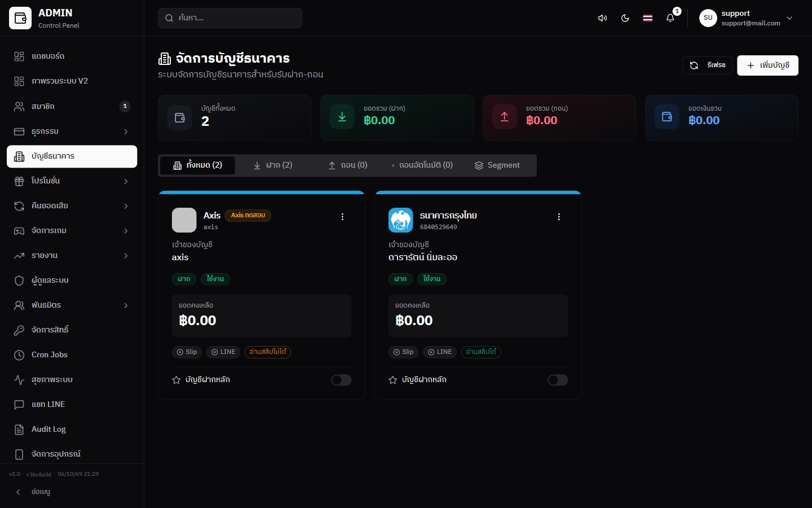This screenshot has width=812, height=508.
Task: Click the star icon on ธนาคารกรุงไทย card
Action: pyautogui.click(x=393, y=380)
